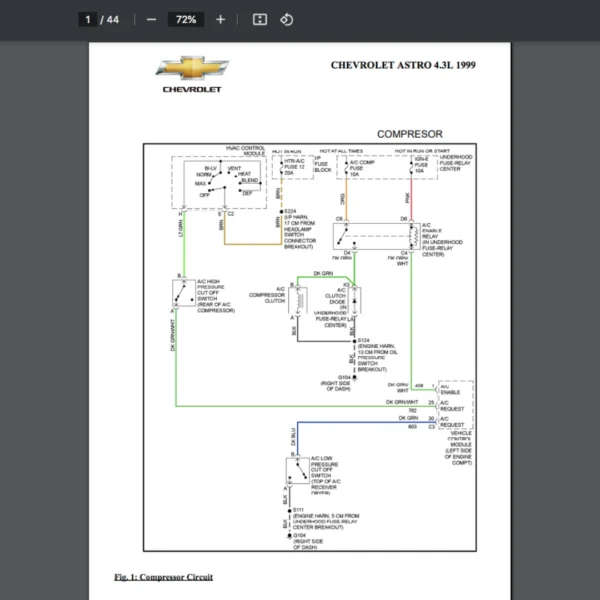Click the Fig. 1: Compressor Circuit caption
The width and height of the screenshot is (600, 600).
coord(162,577)
